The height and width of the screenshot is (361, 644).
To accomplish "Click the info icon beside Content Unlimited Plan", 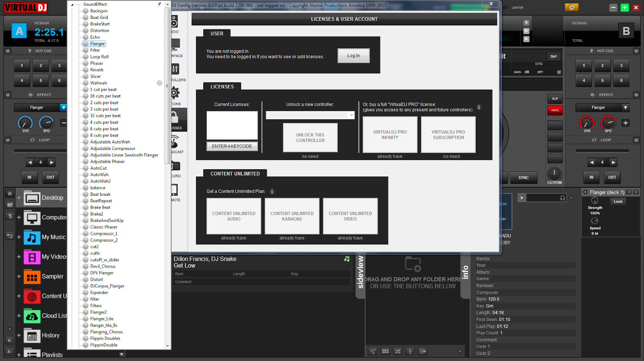I will 272,192.
